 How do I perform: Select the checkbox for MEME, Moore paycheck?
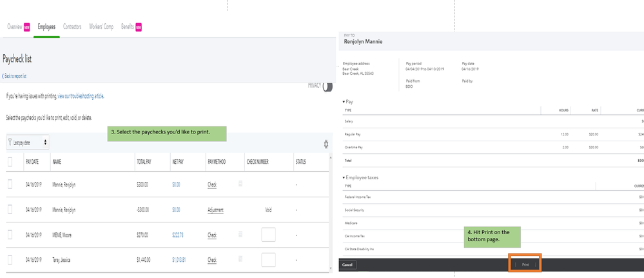click(10, 235)
